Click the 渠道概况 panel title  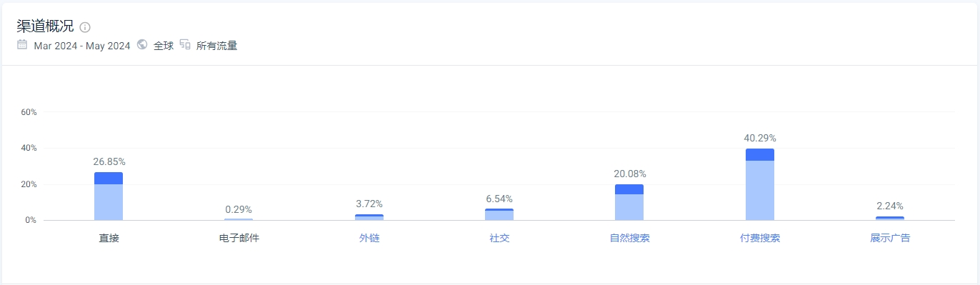(x=45, y=27)
